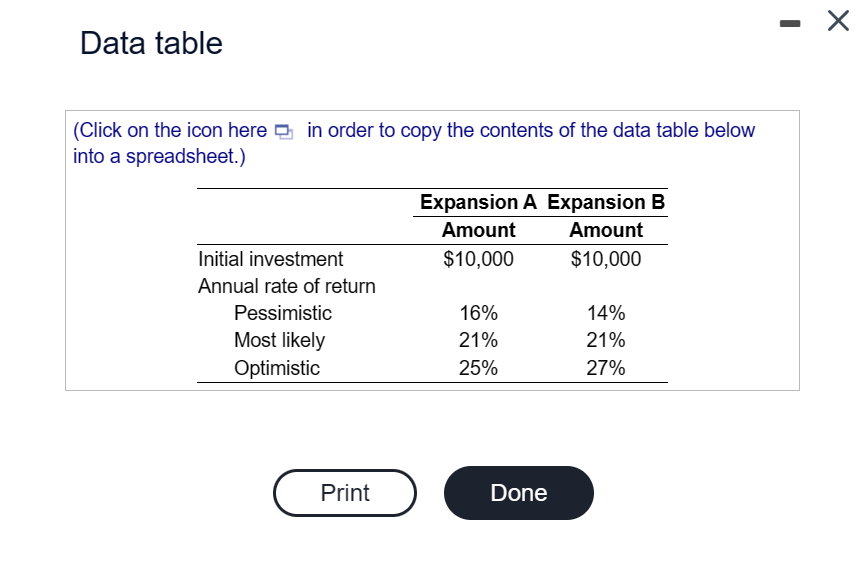Click the 16% pessimistic value
The height and width of the screenshot is (561, 863).
(478, 313)
